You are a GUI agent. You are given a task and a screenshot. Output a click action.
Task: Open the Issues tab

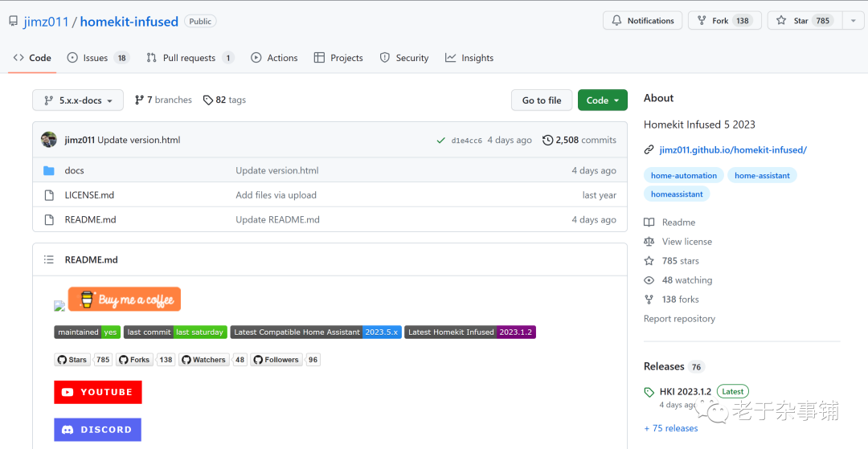(x=98, y=58)
